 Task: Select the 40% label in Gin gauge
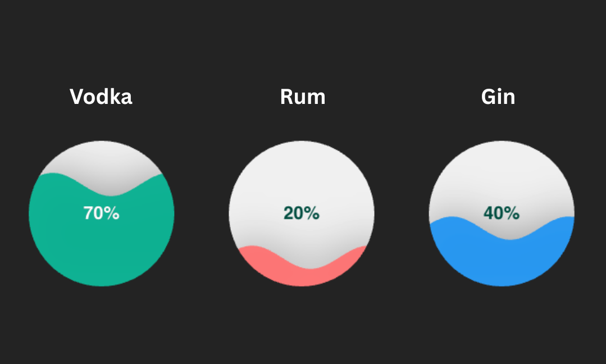(x=502, y=213)
